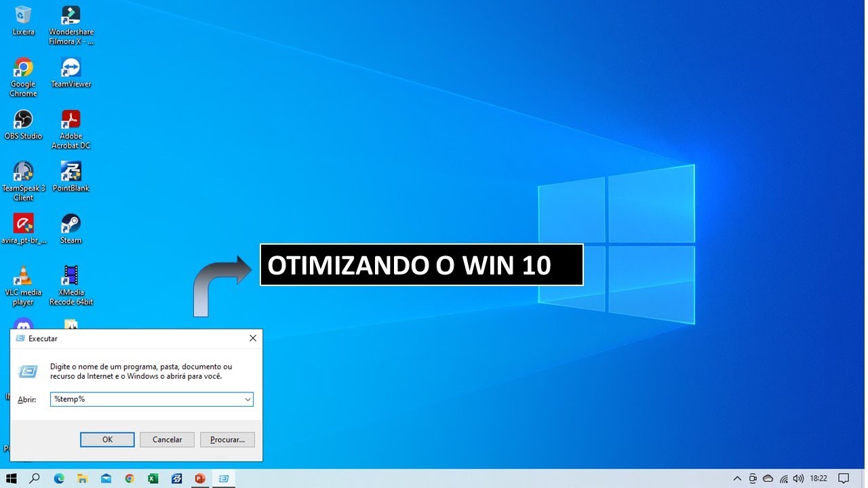Viewport: 868px width, 488px height.
Task: Select the avira_pt-br installer icon
Action: pyautogui.click(x=23, y=228)
